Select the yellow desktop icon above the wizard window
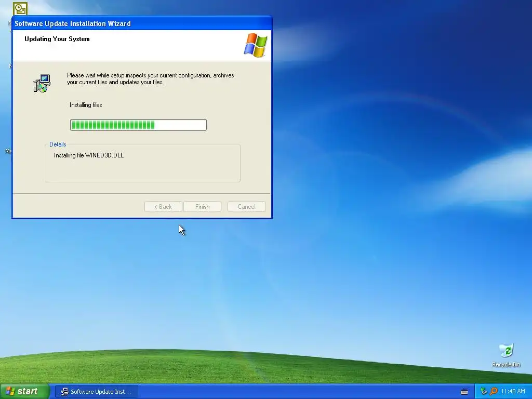Viewport: 532px width, 399px height. (20, 8)
